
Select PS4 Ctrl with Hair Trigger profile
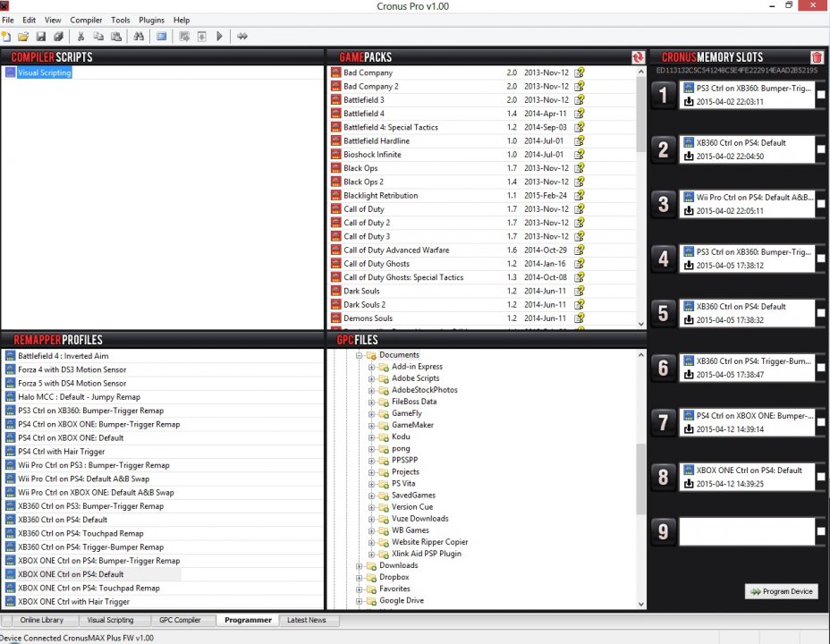[61, 452]
